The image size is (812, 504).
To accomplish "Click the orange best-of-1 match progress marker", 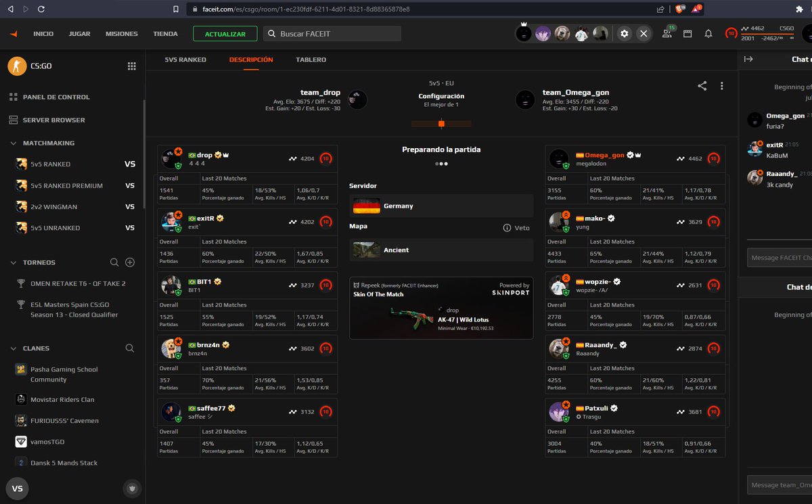I will 441,124.
